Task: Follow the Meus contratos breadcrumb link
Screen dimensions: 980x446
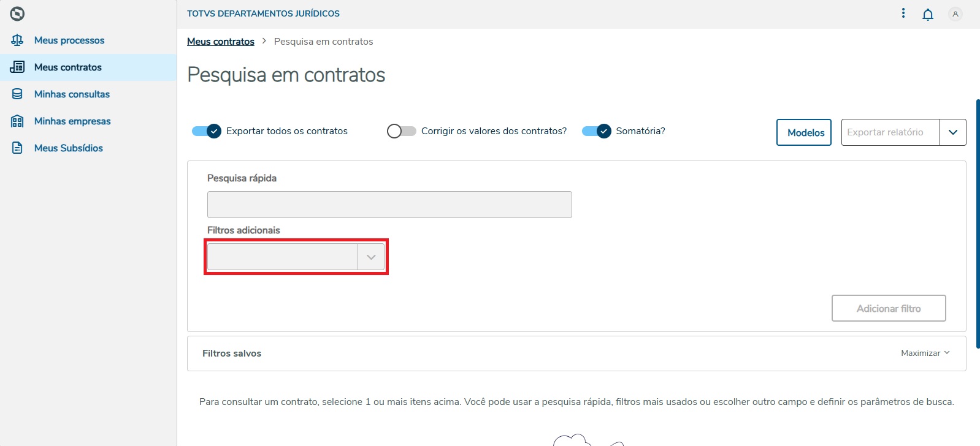Action: tap(221, 42)
